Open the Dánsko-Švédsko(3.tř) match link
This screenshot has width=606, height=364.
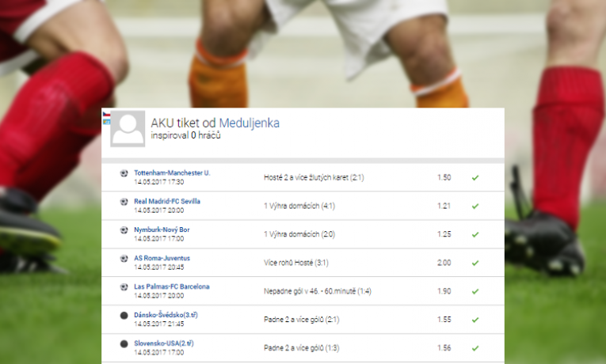pos(166,315)
